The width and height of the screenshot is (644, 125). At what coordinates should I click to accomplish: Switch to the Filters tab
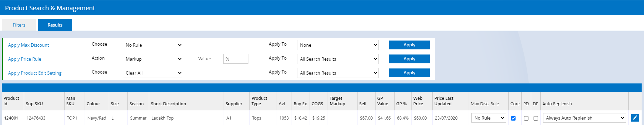[x=19, y=25]
